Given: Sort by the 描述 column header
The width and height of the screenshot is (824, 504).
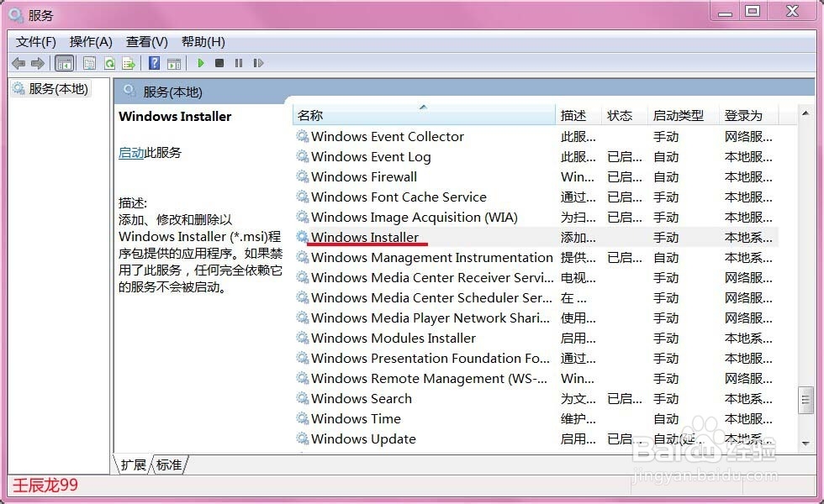Looking at the screenshot, I should click(578, 116).
